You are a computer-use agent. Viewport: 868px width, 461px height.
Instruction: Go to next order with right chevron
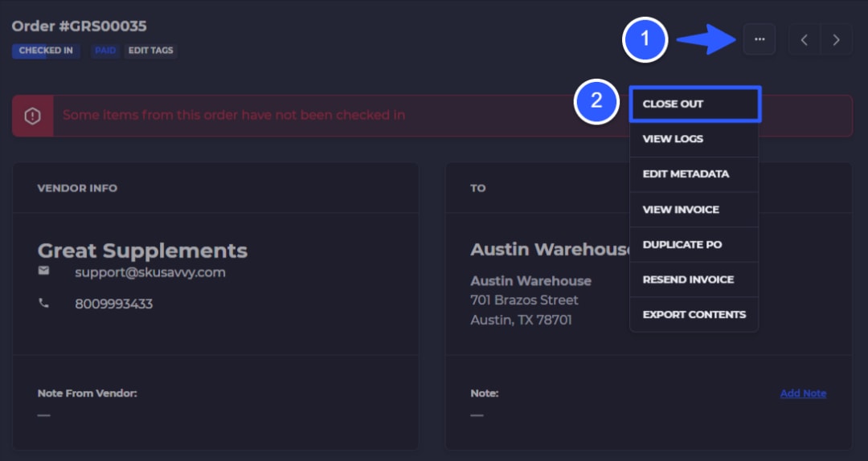point(836,39)
